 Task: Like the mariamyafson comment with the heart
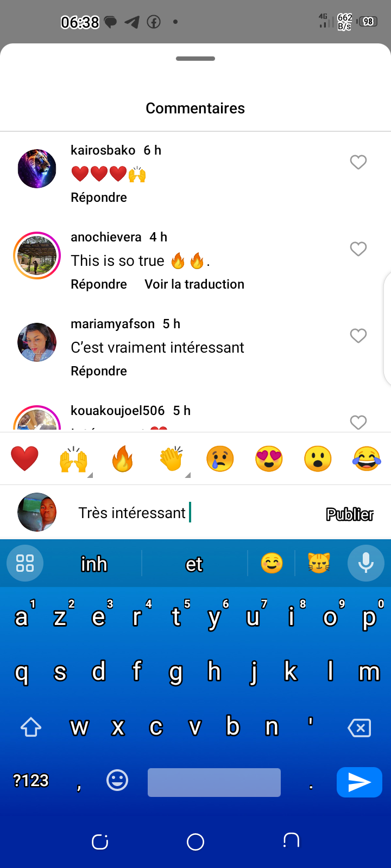click(x=358, y=336)
